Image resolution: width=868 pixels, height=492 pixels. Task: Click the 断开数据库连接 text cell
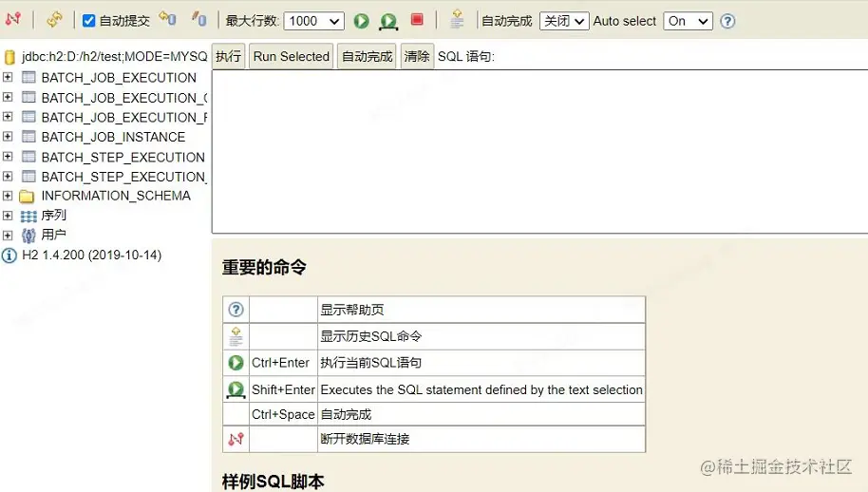(481, 439)
